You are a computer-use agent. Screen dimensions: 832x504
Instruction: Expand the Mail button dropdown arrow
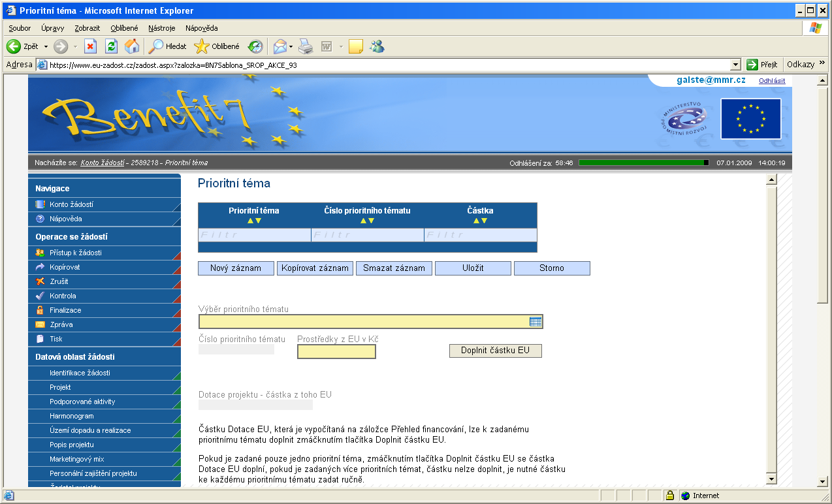291,46
